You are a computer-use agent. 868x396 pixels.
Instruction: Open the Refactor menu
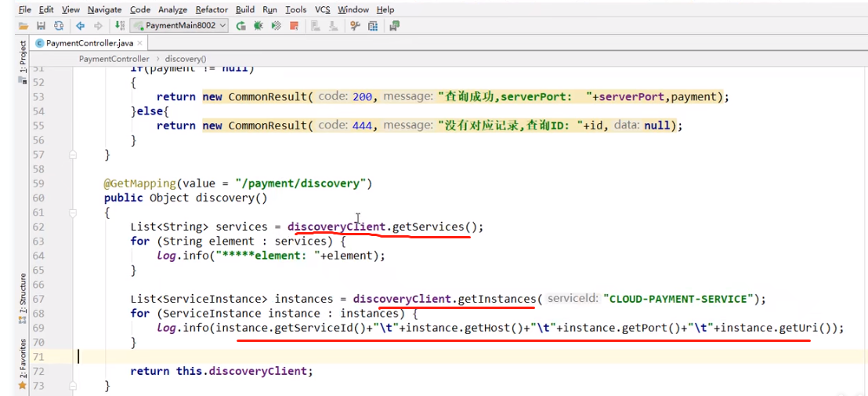coord(212,9)
